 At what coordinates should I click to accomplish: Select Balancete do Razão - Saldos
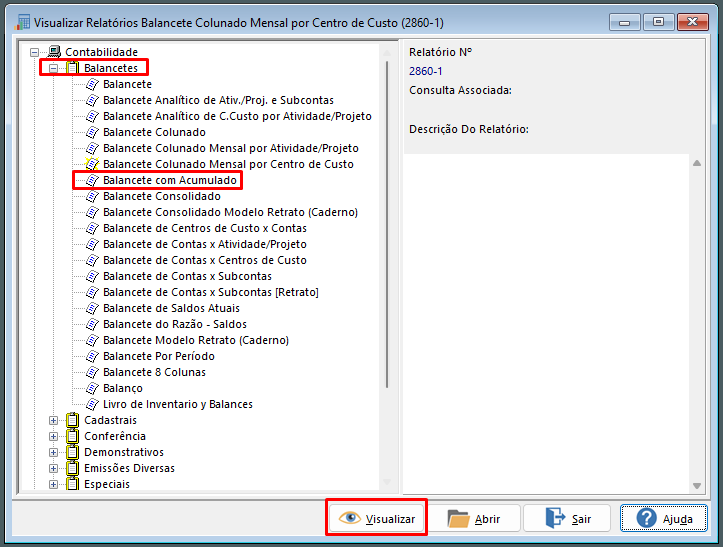coord(175,324)
